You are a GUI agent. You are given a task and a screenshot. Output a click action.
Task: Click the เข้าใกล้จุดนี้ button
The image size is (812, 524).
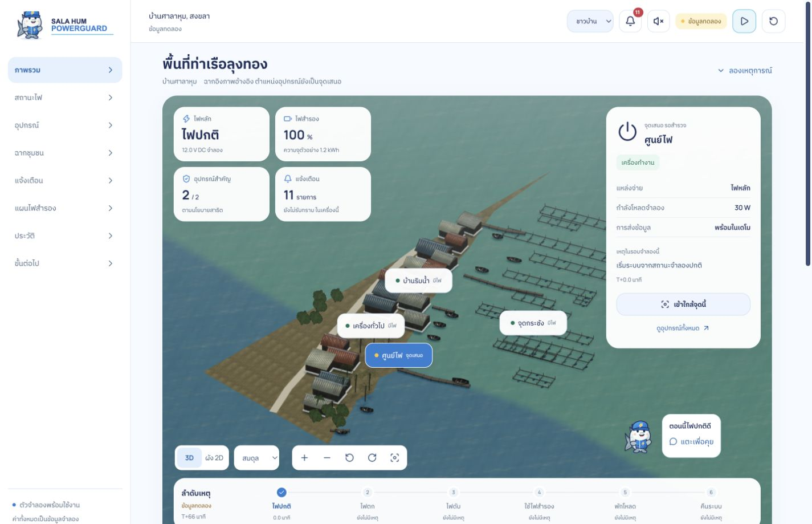[x=683, y=304]
